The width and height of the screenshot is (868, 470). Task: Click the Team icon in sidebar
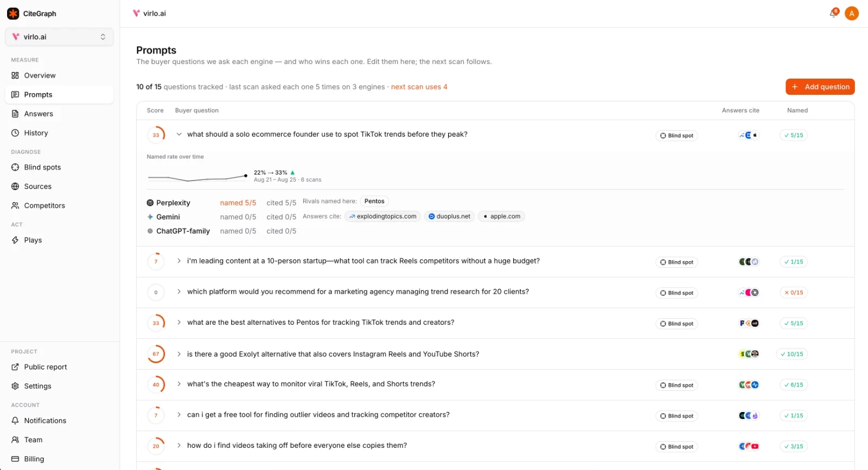15,440
